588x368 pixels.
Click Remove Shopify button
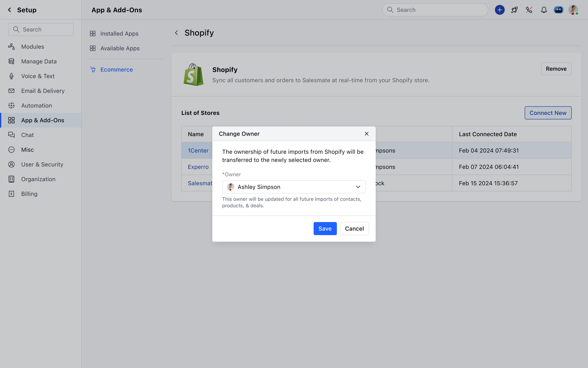pos(556,69)
